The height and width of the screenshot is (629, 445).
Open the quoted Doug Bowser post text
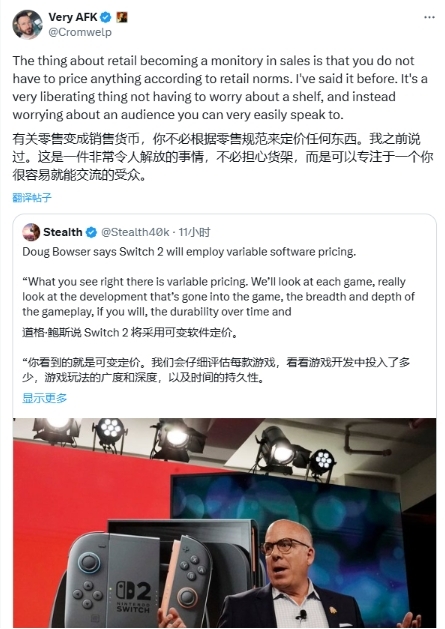tap(218, 282)
